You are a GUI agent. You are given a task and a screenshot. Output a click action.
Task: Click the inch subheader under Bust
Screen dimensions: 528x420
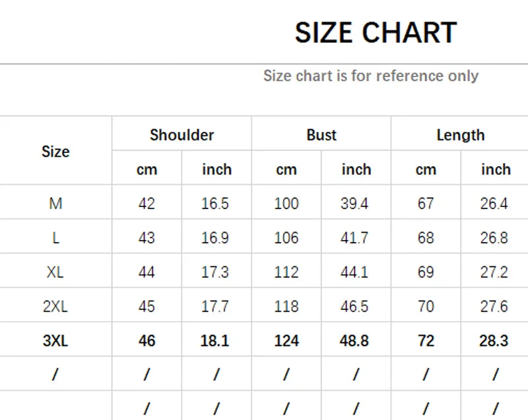[x=356, y=169]
